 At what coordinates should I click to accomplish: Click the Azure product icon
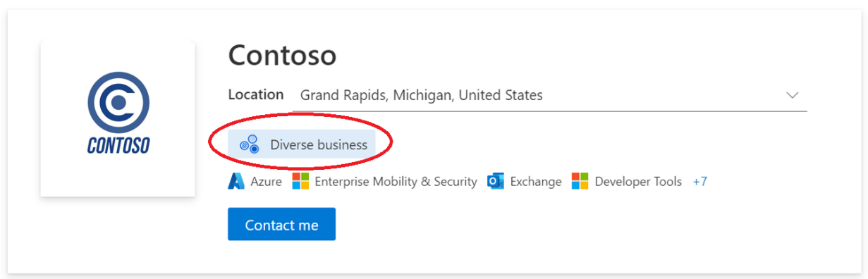click(x=236, y=182)
